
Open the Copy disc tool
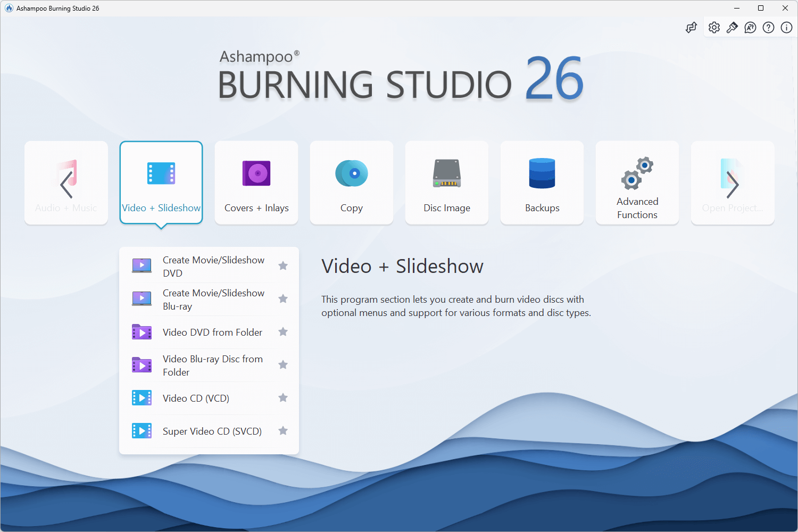351,182
